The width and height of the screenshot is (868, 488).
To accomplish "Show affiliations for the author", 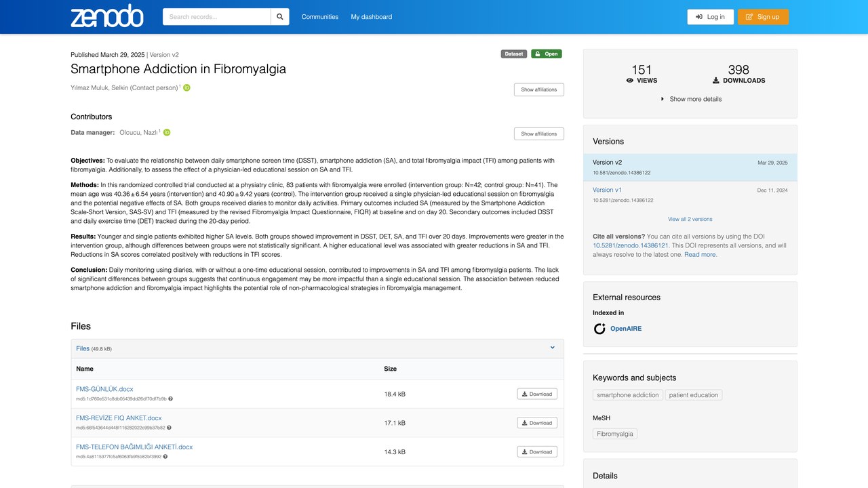I will 539,89.
